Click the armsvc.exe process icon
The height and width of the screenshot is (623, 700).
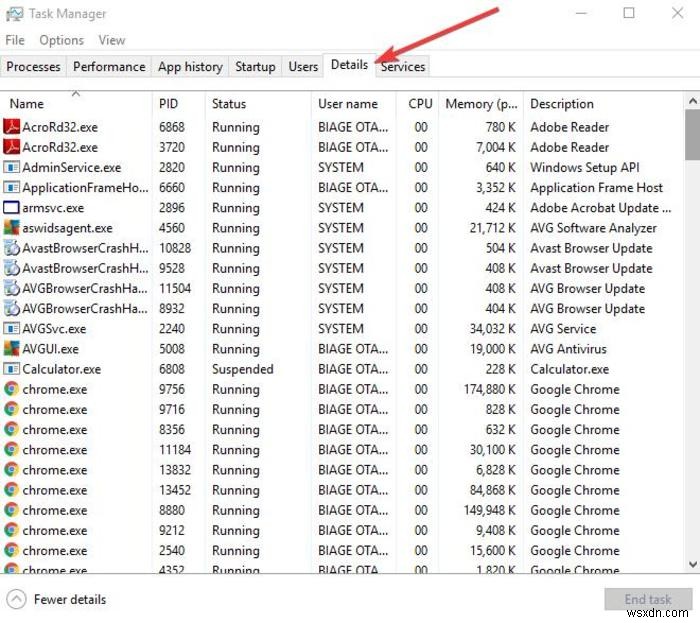(x=12, y=208)
